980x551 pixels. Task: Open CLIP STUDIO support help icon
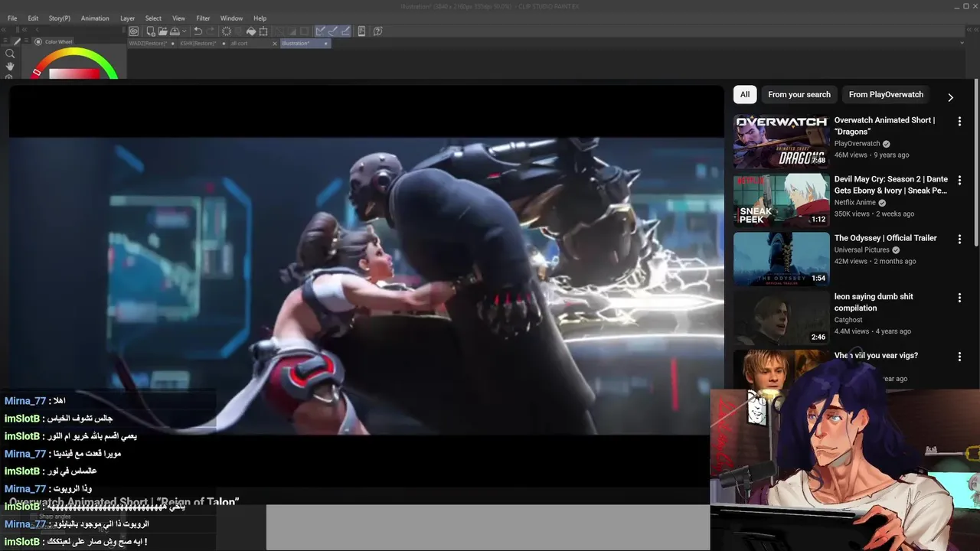[378, 31]
